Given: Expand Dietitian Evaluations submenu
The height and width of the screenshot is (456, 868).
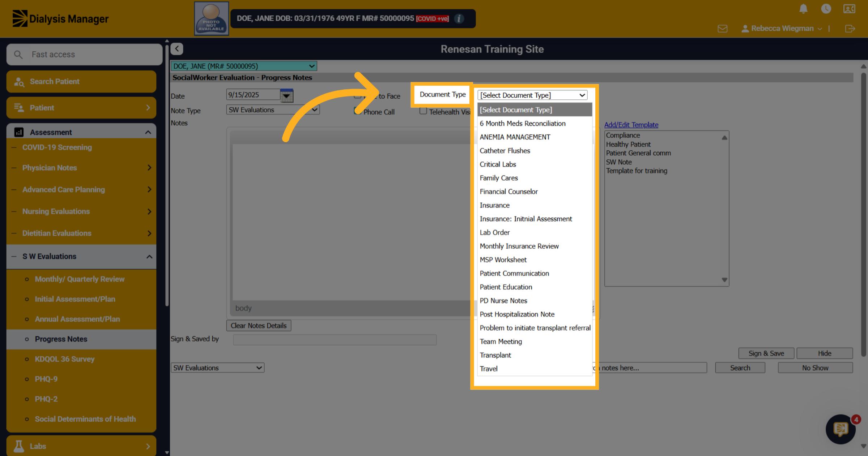Looking at the screenshot, I should click(149, 233).
